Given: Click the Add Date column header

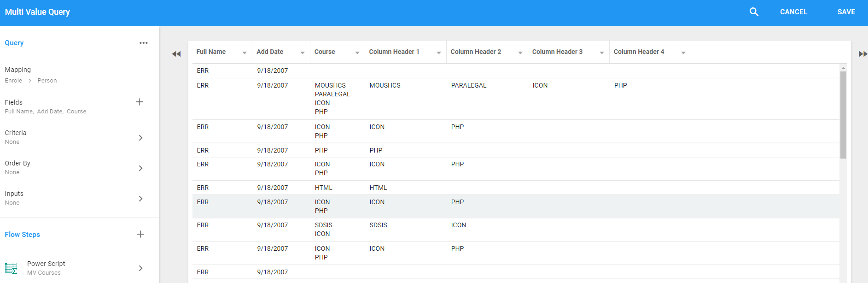Looking at the screenshot, I should pos(270,52).
